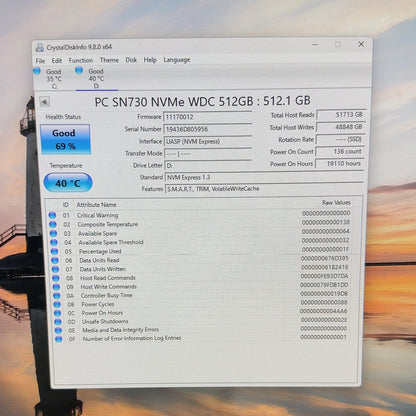
Task: Click the Serial Number field
Action: (207, 129)
